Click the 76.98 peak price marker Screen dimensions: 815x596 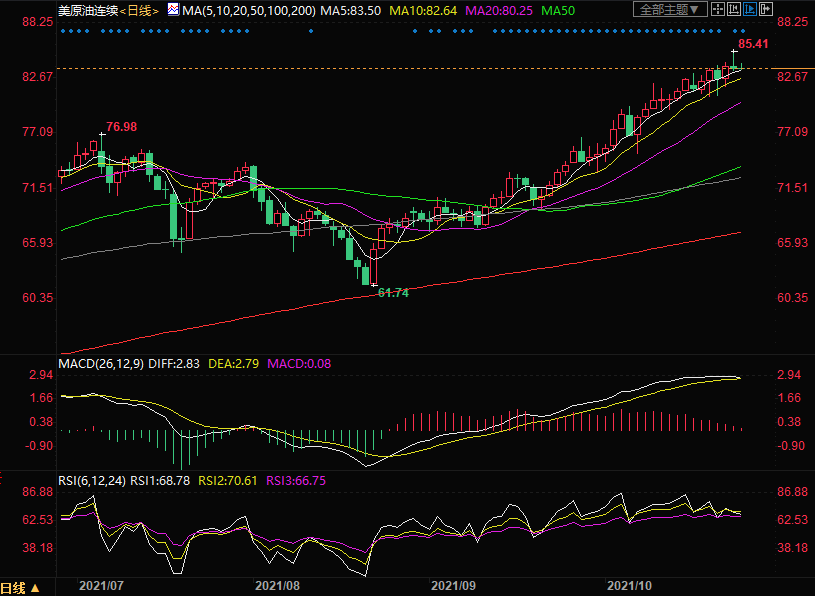pyautogui.click(x=121, y=127)
